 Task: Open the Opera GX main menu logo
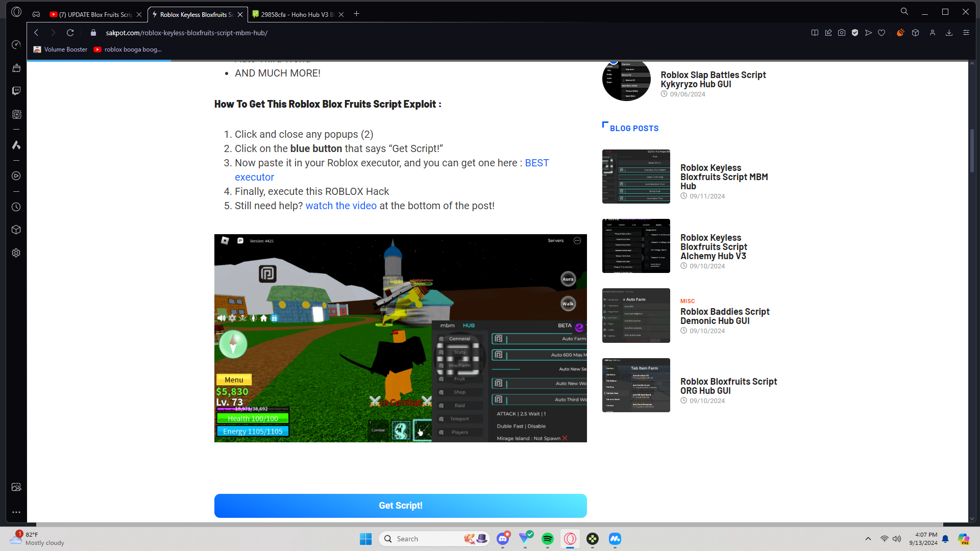pyautogui.click(x=16, y=12)
